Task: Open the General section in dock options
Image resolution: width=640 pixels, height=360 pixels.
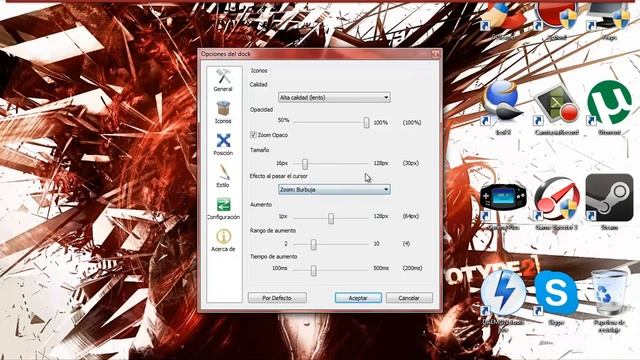Action: point(223,80)
